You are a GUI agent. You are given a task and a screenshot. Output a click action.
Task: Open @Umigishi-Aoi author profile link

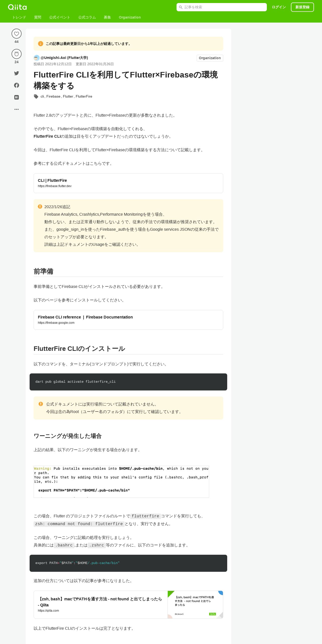64,58
